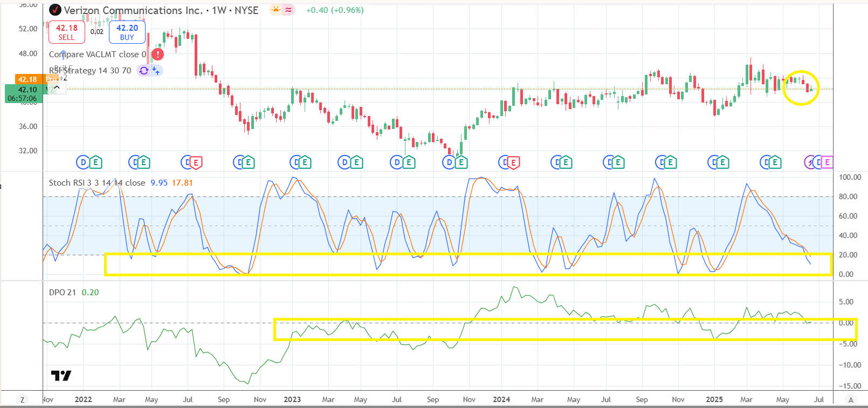This screenshot has width=868, height=408.
Task: Open the red earnings E marker below Jul 2022
Action: pyautogui.click(x=196, y=162)
